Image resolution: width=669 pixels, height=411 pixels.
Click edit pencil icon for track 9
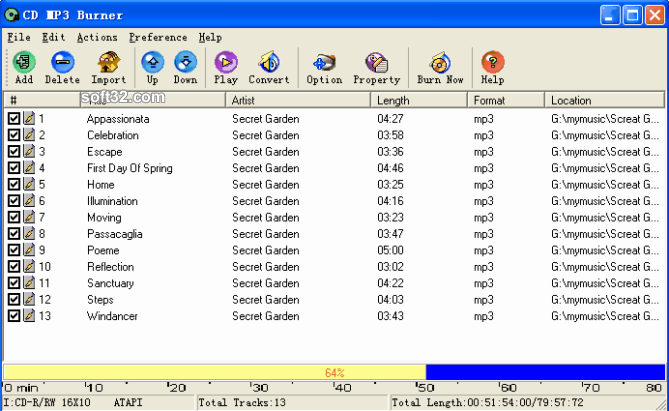click(x=29, y=250)
